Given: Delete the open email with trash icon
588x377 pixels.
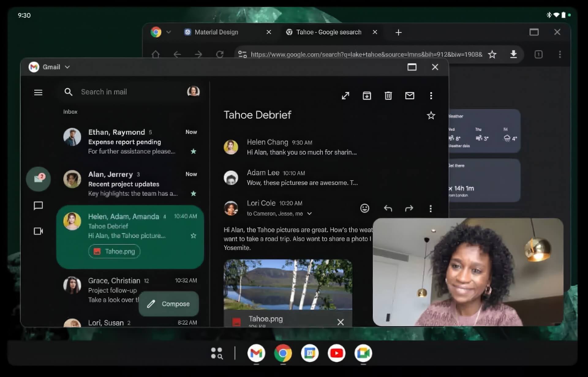Looking at the screenshot, I should point(388,96).
